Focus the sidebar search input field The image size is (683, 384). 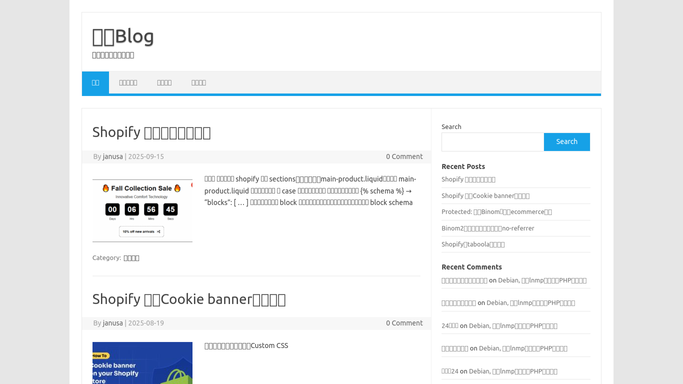click(x=493, y=142)
